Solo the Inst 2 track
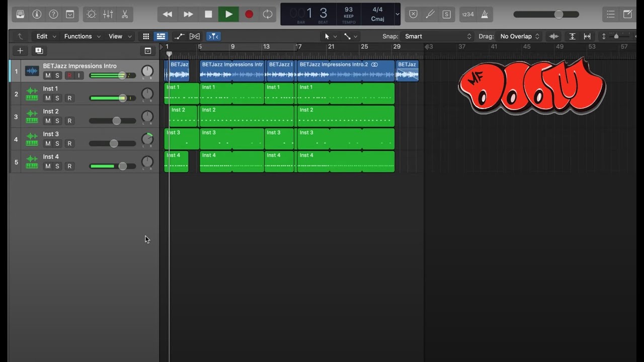 pos(57,121)
